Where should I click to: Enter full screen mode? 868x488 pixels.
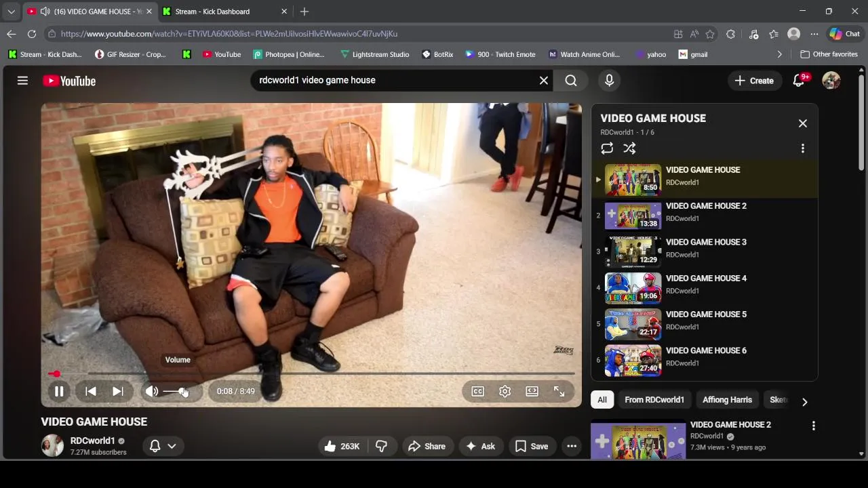(559, 391)
